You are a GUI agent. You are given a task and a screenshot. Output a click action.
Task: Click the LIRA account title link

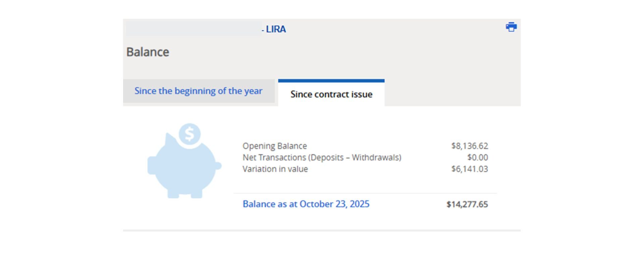[275, 29]
